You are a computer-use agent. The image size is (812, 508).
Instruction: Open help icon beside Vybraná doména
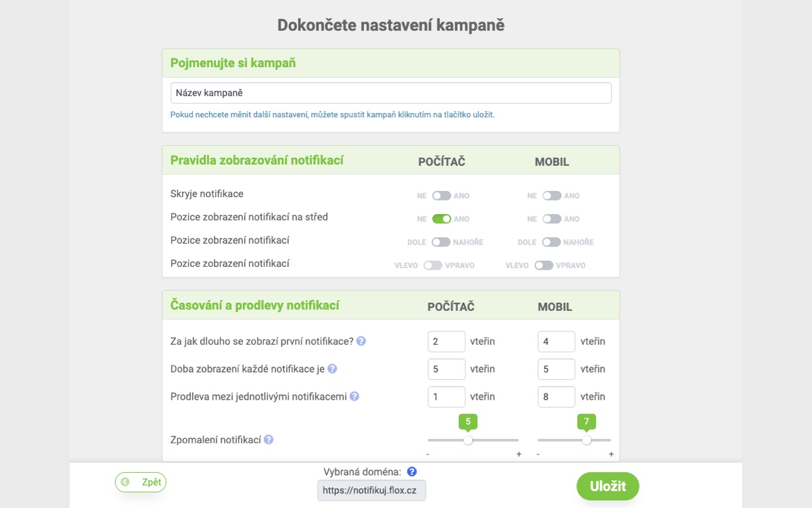tap(412, 471)
